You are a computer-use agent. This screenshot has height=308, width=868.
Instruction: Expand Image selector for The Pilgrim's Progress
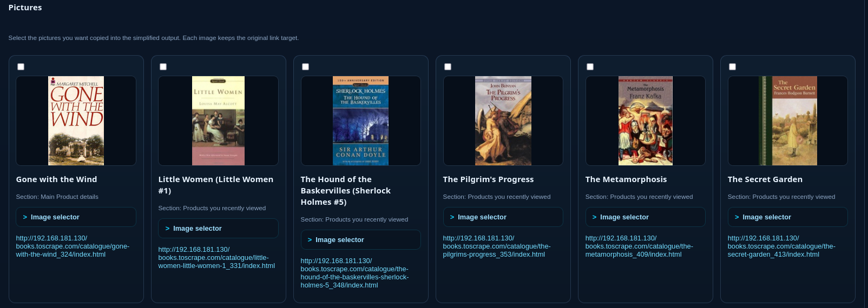tap(503, 217)
